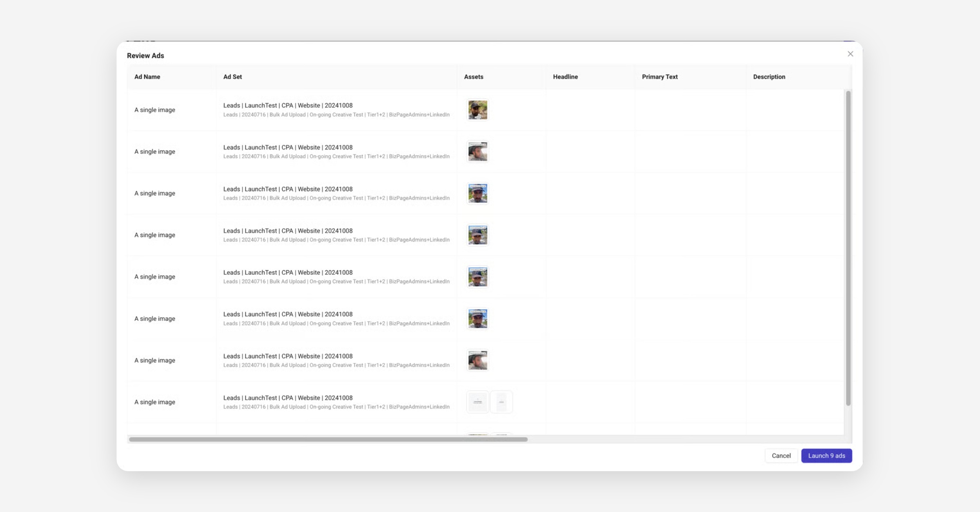This screenshot has width=980, height=512.
Task: Click the vertical scrollbar thumb
Action: coord(848,248)
